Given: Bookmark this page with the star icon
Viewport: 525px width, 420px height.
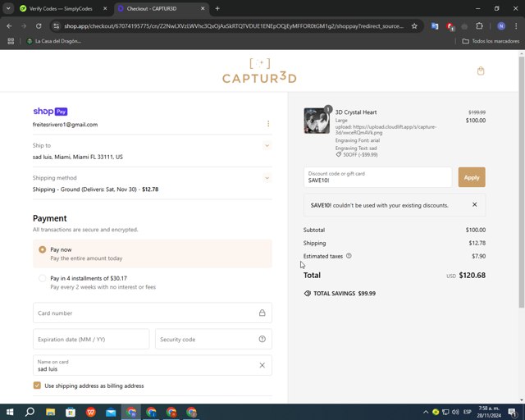Looking at the screenshot, I should pyautogui.click(x=414, y=26).
